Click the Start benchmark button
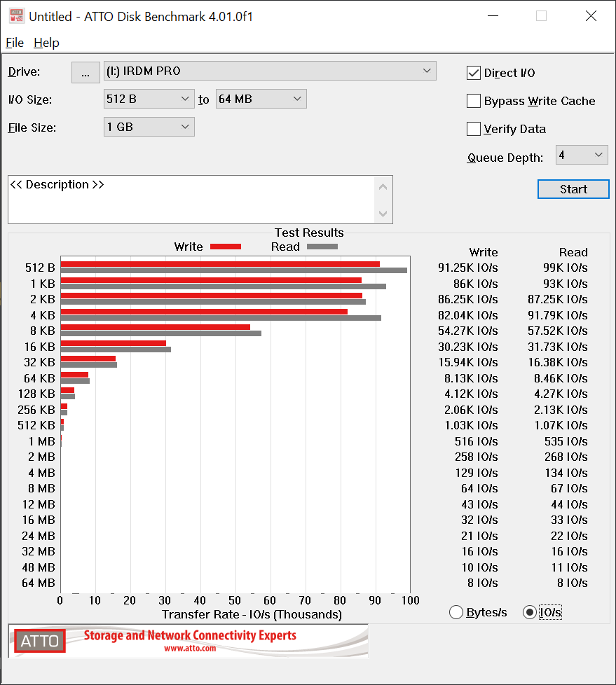Screen dimensions: 616x685 click(573, 189)
